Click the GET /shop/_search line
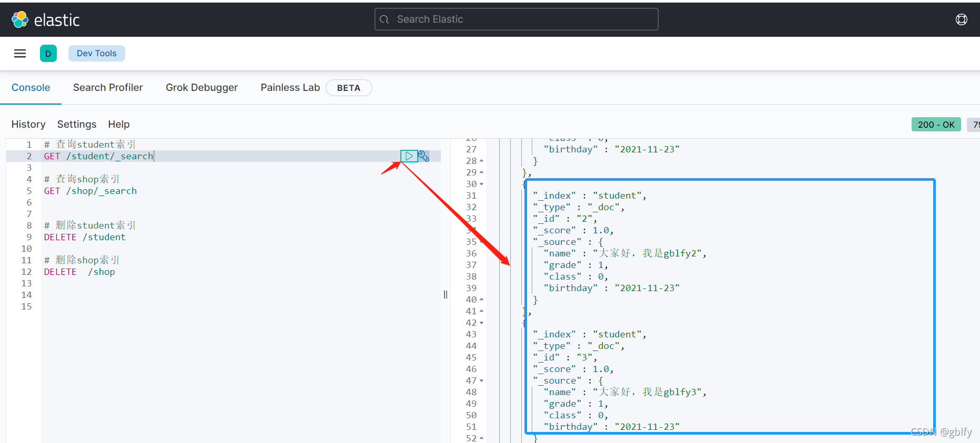The image size is (980, 443). pos(90,191)
